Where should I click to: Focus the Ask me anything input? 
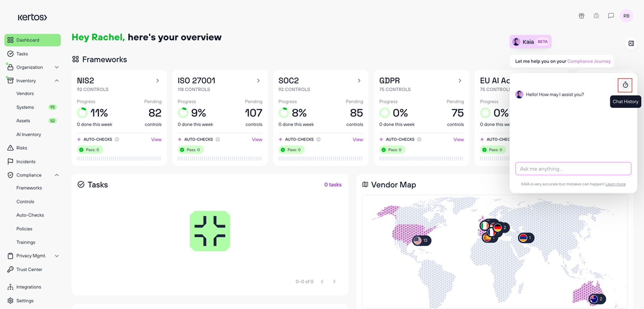point(573,169)
